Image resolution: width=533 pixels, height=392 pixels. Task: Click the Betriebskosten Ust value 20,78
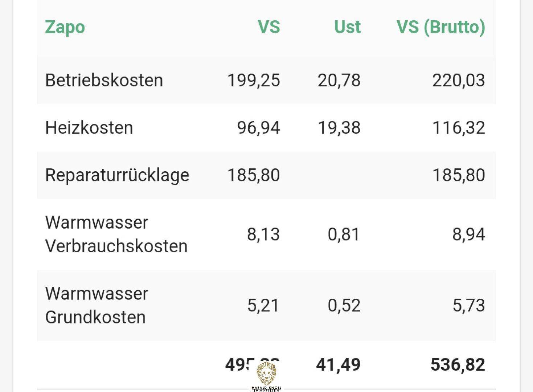339,80
